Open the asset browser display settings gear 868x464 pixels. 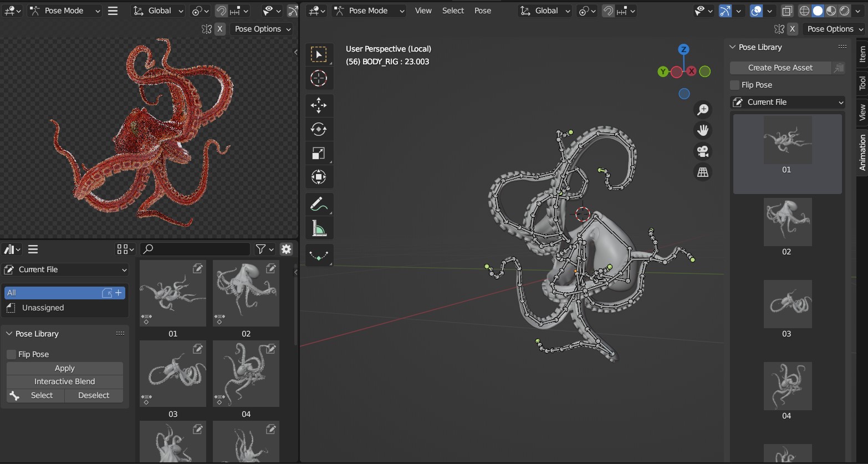tap(286, 249)
